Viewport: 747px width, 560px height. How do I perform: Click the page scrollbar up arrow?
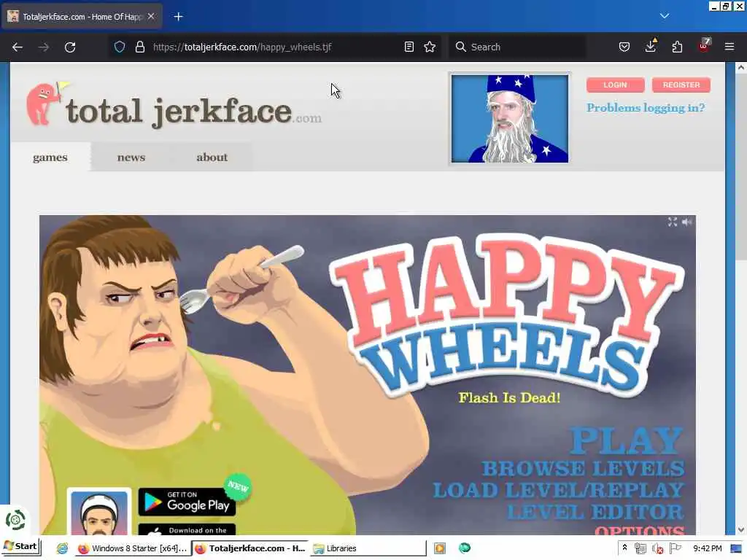click(740, 68)
